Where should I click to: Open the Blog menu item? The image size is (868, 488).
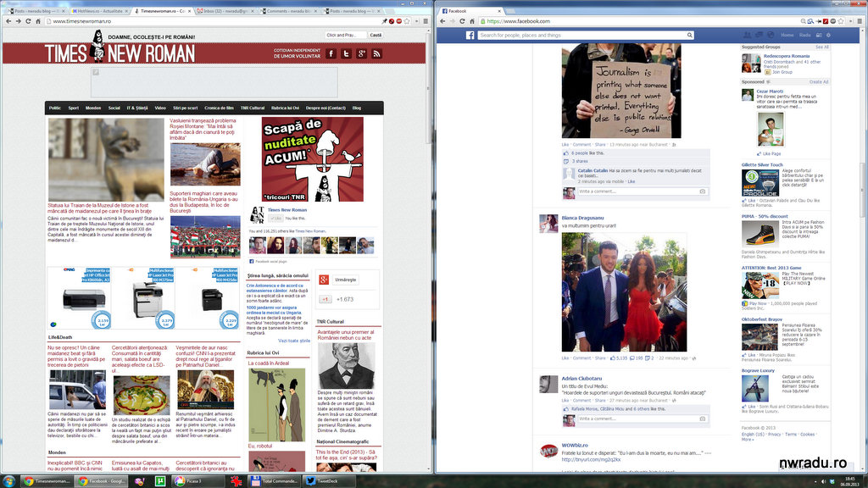click(x=357, y=108)
